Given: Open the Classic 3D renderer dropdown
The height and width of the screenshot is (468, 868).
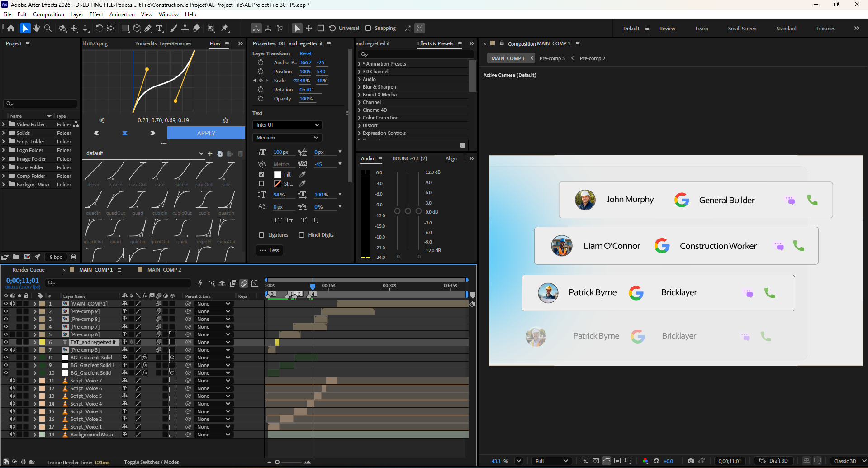Looking at the screenshot, I should tap(848, 461).
